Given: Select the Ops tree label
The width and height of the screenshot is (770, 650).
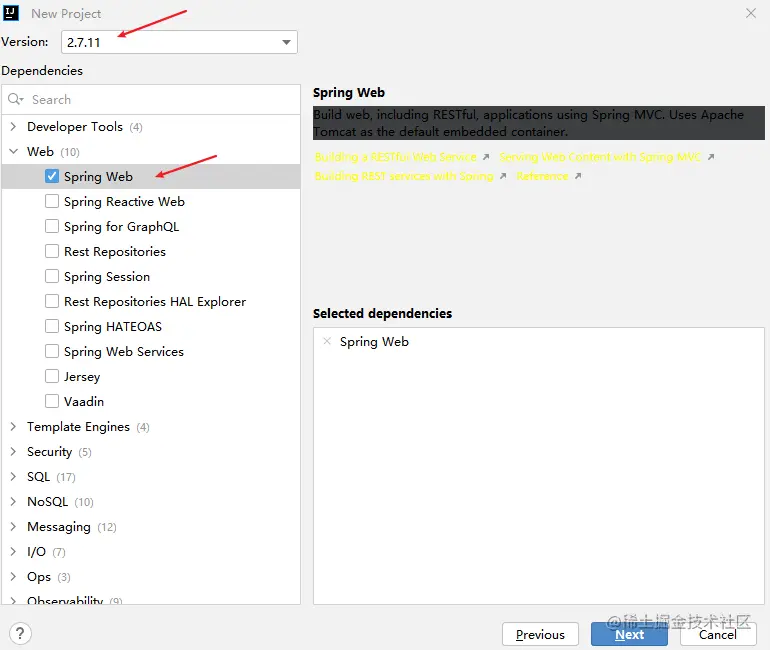Looking at the screenshot, I should click(x=39, y=577).
